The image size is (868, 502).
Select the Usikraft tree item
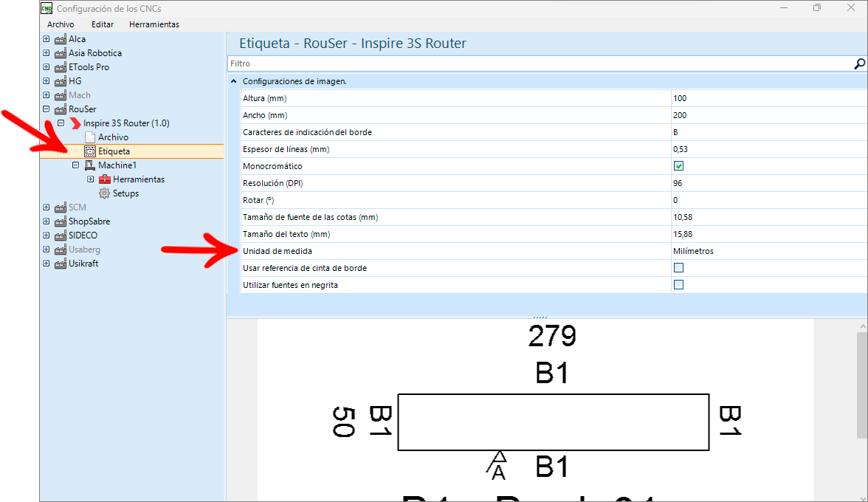(x=83, y=264)
